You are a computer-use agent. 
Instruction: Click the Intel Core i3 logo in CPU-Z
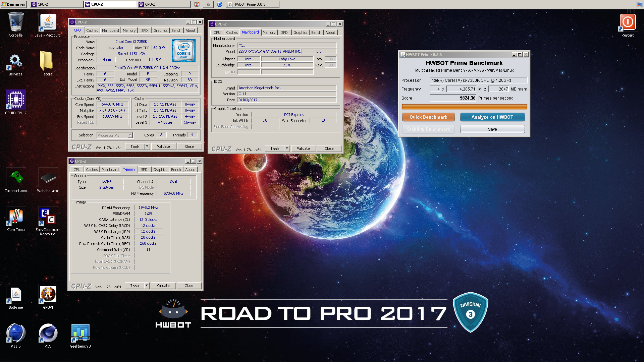tap(184, 51)
